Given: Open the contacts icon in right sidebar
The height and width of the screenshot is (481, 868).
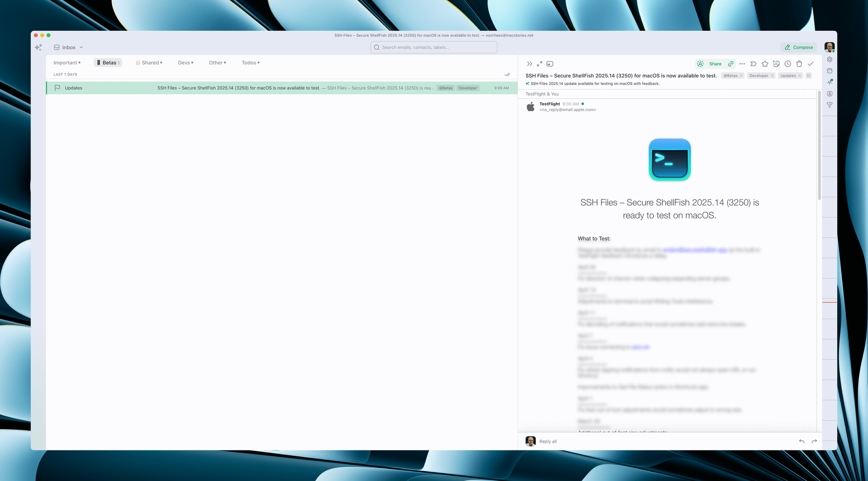Looking at the screenshot, I should pyautogui.click(x=829, y=94).
